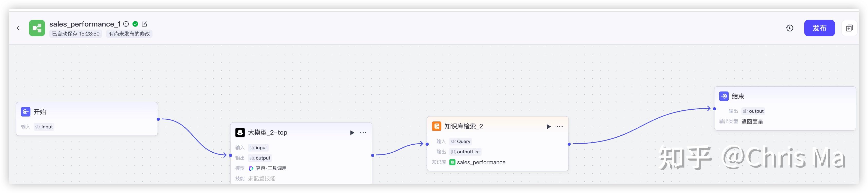The height and width of the screenshot is (193, 868).
Task: Click the 豆包 model icon
Action: tap(251, 168)
